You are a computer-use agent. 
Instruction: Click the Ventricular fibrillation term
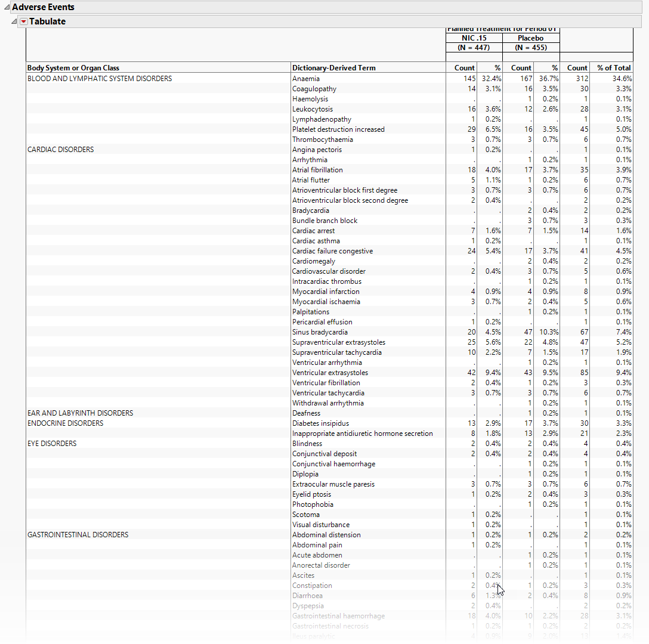tap(326, 383)
